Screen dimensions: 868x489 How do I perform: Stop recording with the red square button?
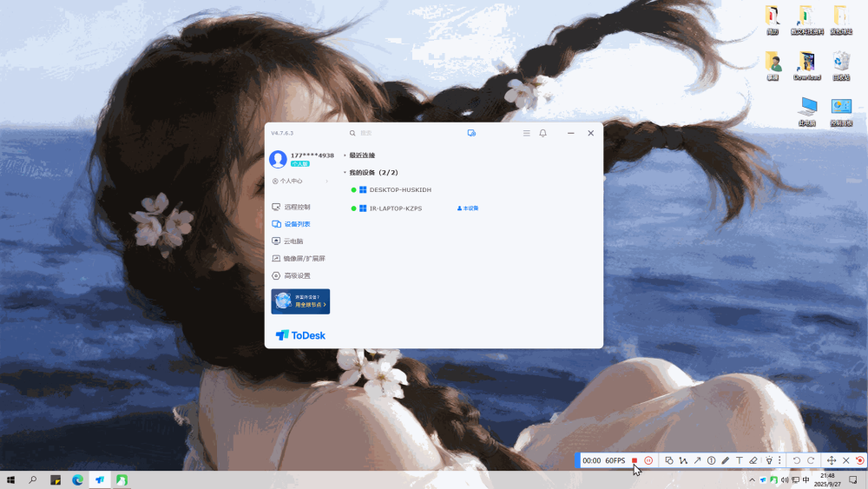coord(635,460)
